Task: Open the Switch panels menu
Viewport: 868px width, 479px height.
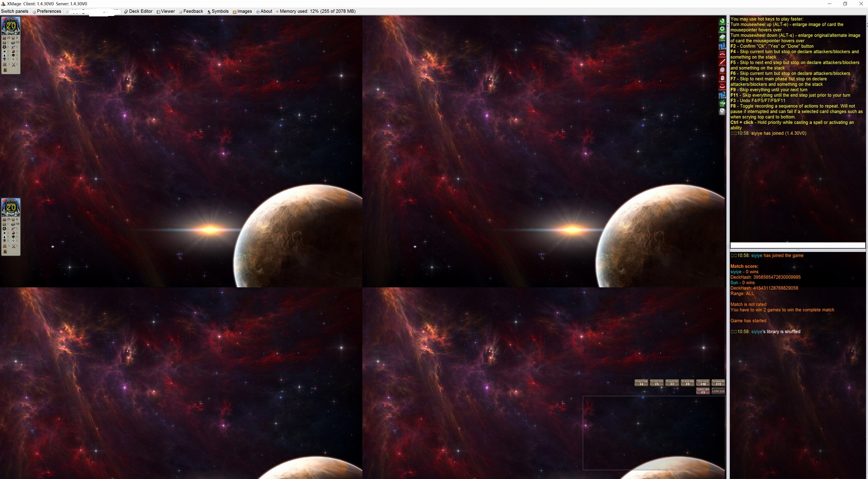Action: [x=15, y=11]
